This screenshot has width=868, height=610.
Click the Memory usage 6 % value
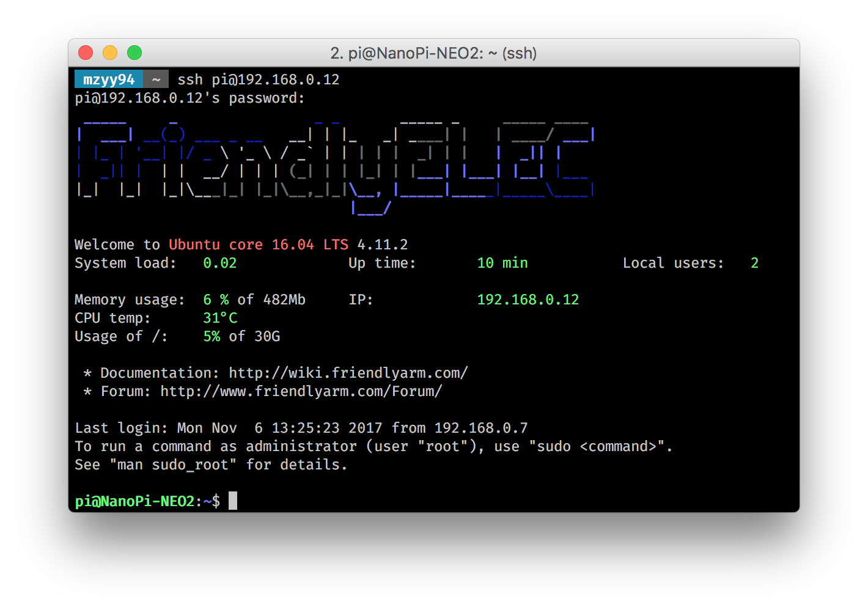(216, 299)
